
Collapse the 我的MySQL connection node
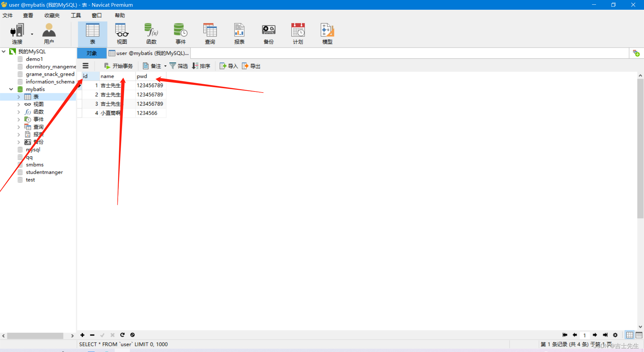click(4, 51)
